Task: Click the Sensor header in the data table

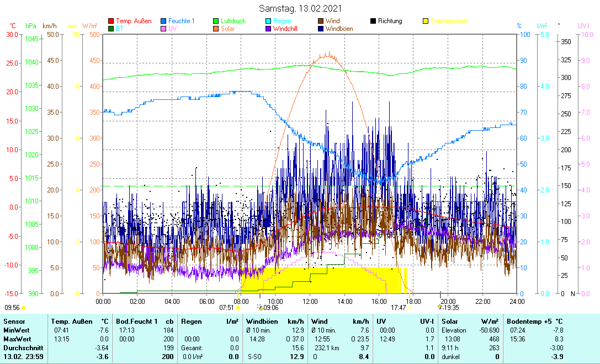Action: click(x=14, y=321)
